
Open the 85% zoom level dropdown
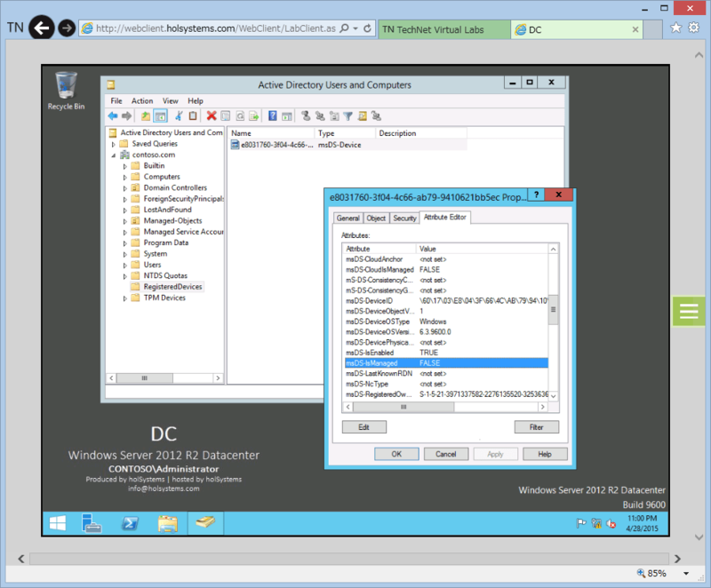686,574
